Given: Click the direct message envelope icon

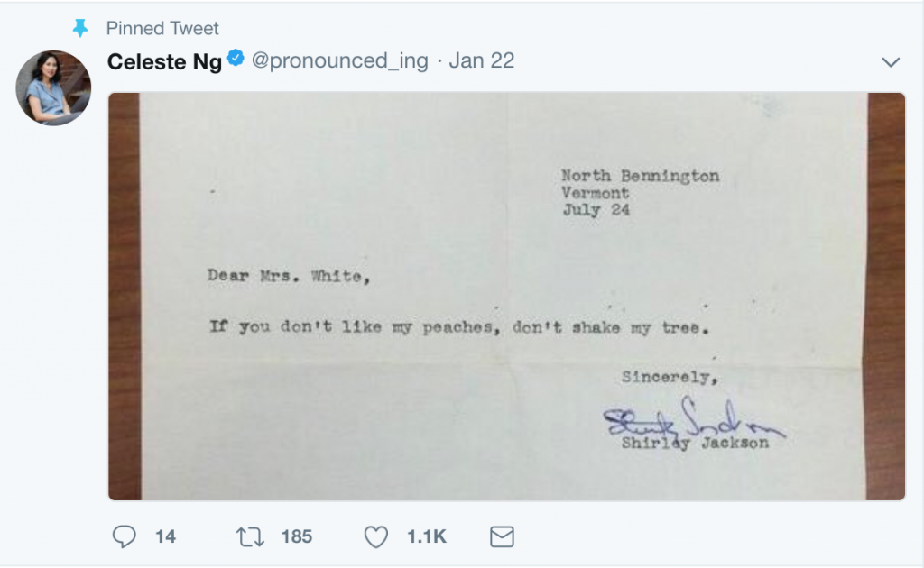Looking at the screenshot, I should click(502, 537).
